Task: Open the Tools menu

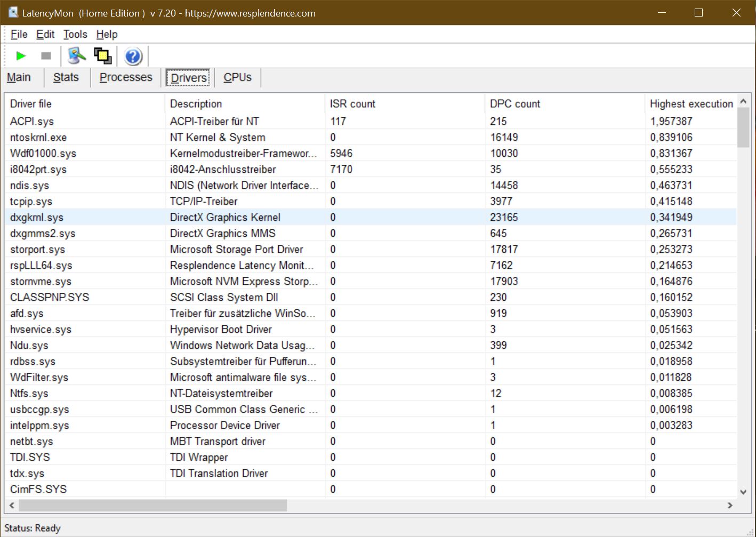Action: click(75, 35)
